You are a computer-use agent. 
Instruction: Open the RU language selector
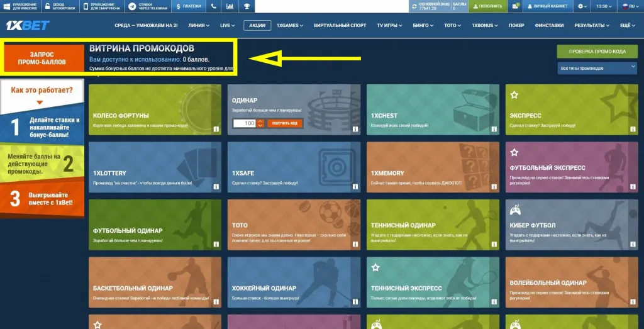tap(631, 6)
